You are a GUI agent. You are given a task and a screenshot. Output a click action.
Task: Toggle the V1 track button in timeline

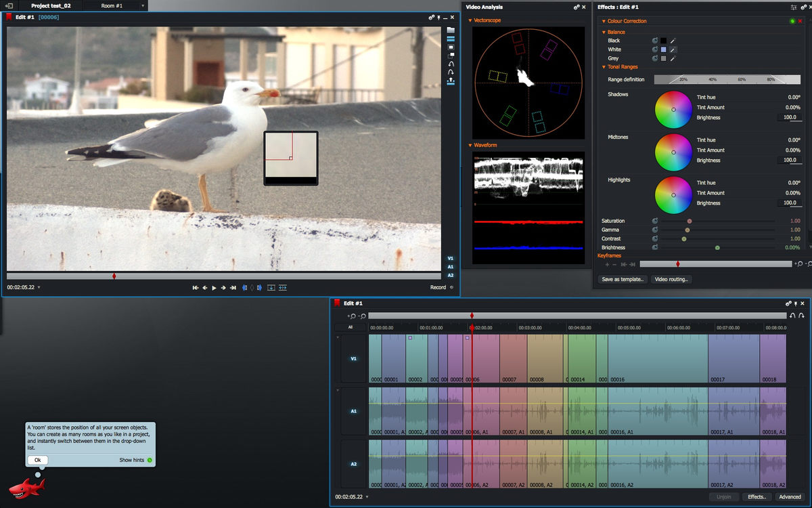point(353,359)
